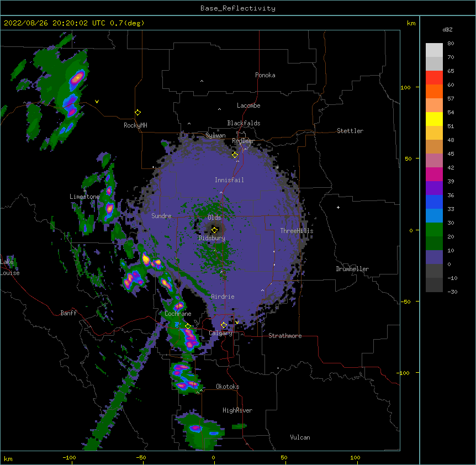This screenshot has height=465, width=476.
Task: Select the -30 value on dBZ scale
Action: click(x=452, y=292)
